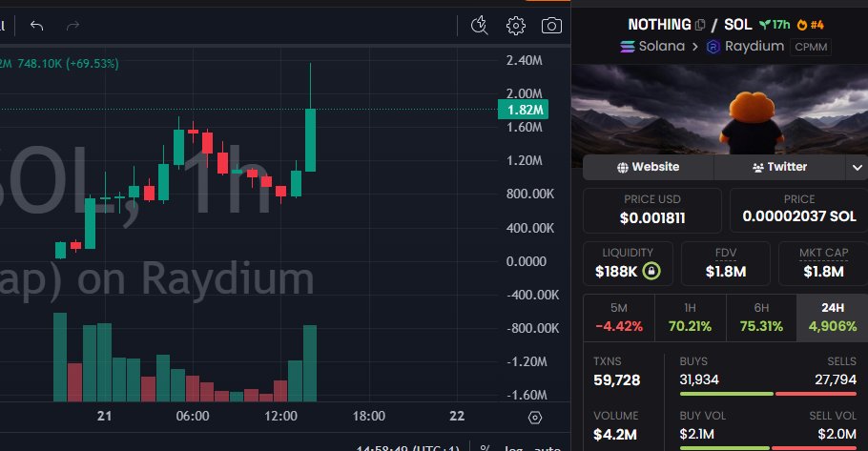Select the 5M timeframe stats tab

(x=617, y=317)
